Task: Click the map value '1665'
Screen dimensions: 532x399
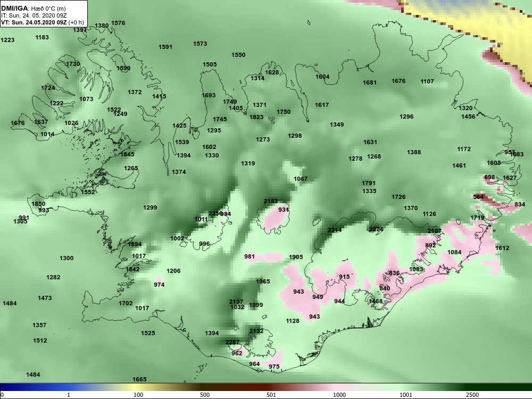Action: (x=139, y=380)
